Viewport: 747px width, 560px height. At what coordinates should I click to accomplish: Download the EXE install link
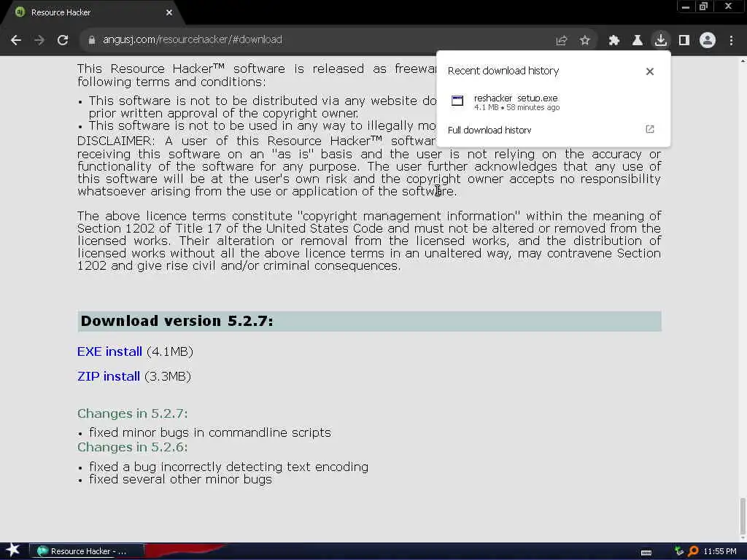pyautogui.click(x=109, y=351)
